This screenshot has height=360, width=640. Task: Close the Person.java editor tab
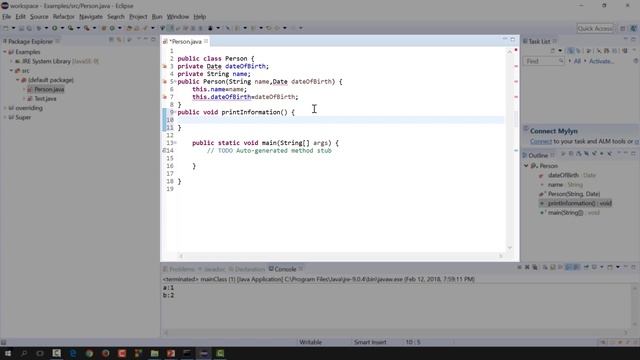206,41
